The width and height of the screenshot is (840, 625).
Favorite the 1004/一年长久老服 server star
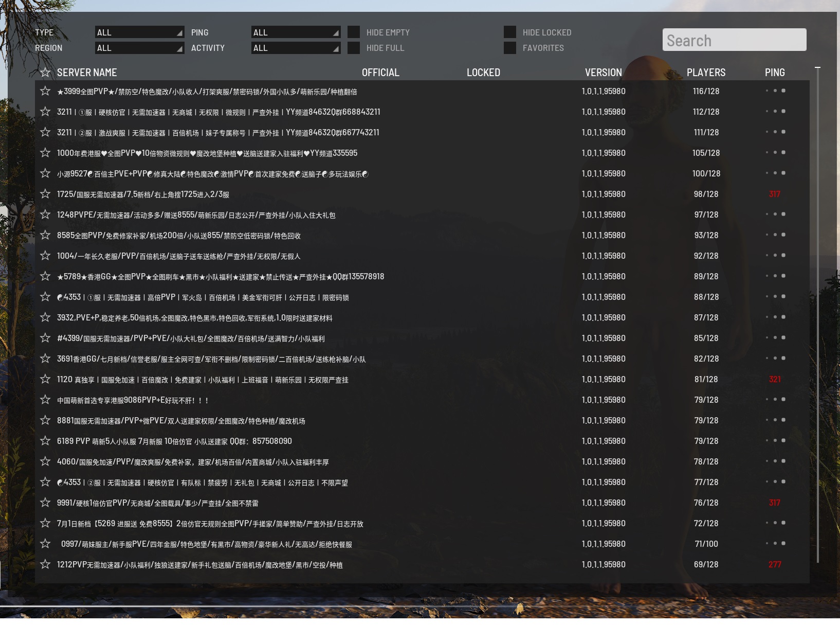pos(45,256)
